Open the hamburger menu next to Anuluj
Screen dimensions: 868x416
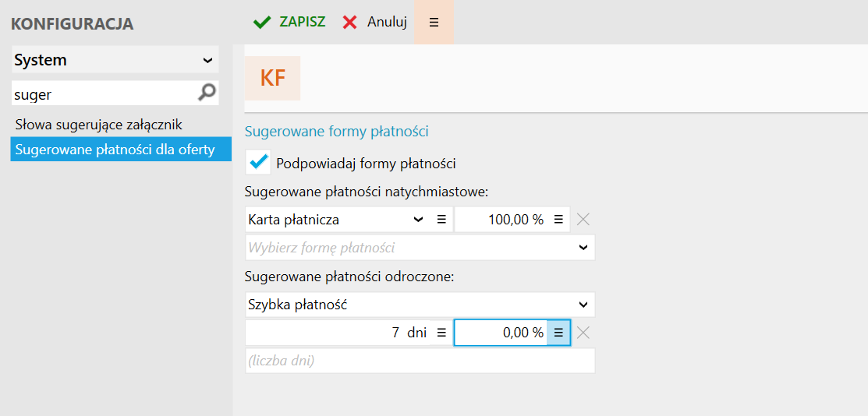click(434, 23)
